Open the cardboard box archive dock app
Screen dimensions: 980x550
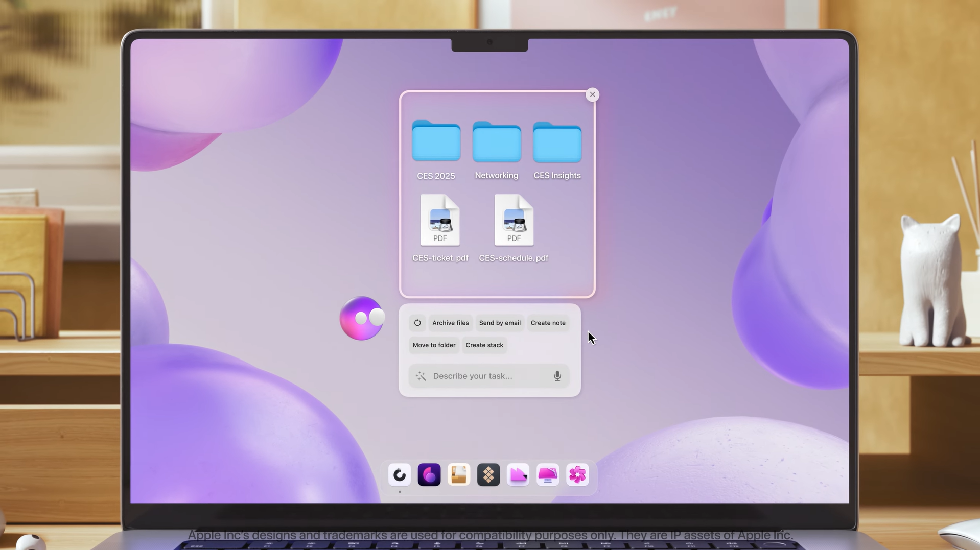coord(459,475)
